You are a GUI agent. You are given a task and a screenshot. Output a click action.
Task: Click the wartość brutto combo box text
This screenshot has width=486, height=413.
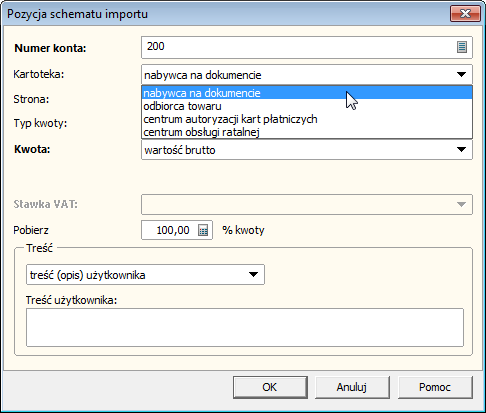point(180,150)
